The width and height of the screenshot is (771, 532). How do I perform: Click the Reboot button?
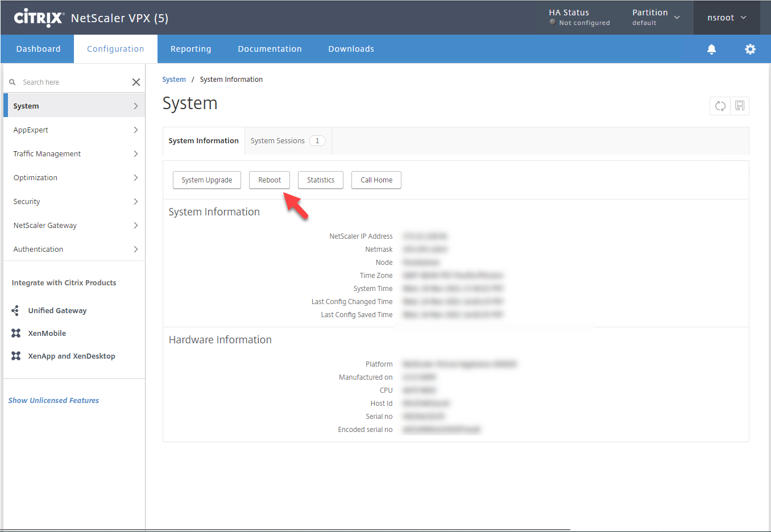pyautogui.click(x=270, y=180)
